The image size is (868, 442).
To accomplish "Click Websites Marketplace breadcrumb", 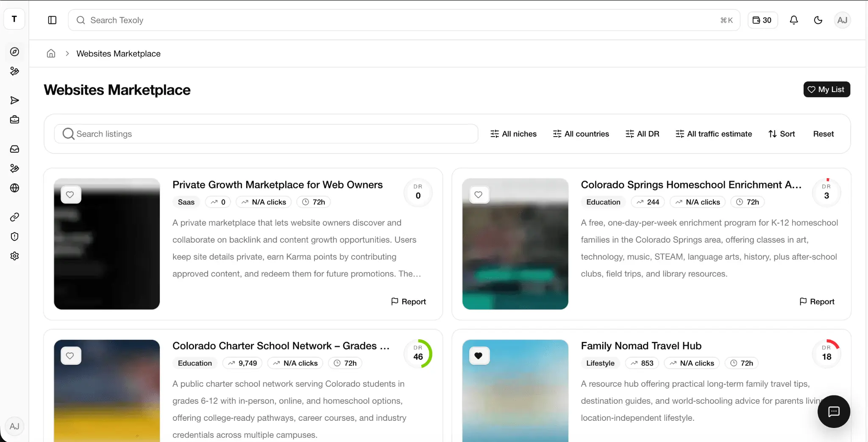I will (x=118, y=53).
